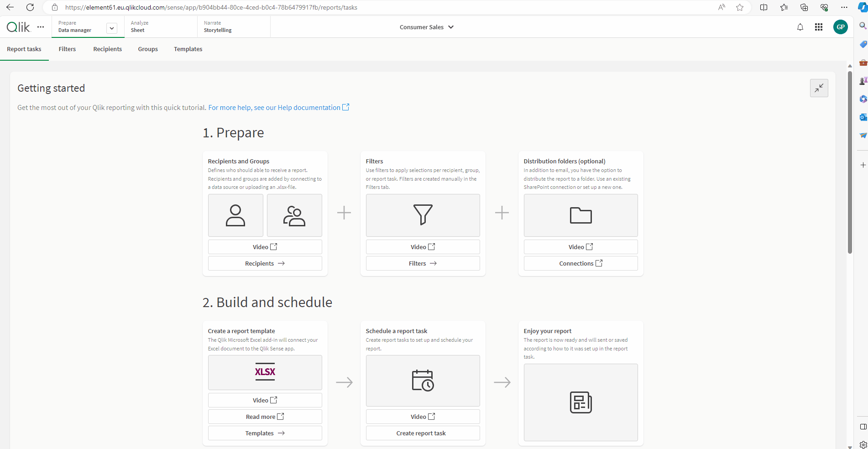Open the Help documentation link
The image size is (868, 449).
(278, 108)
